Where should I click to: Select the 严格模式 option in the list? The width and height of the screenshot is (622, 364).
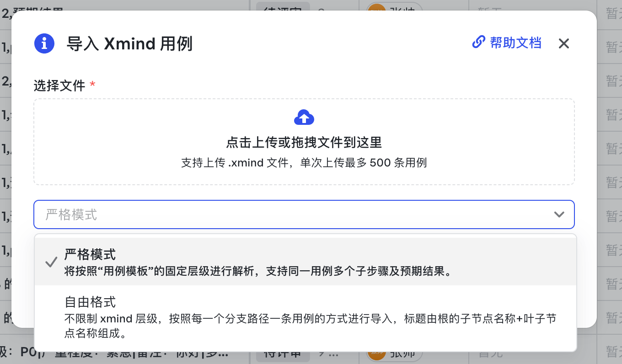click(306, 262)
